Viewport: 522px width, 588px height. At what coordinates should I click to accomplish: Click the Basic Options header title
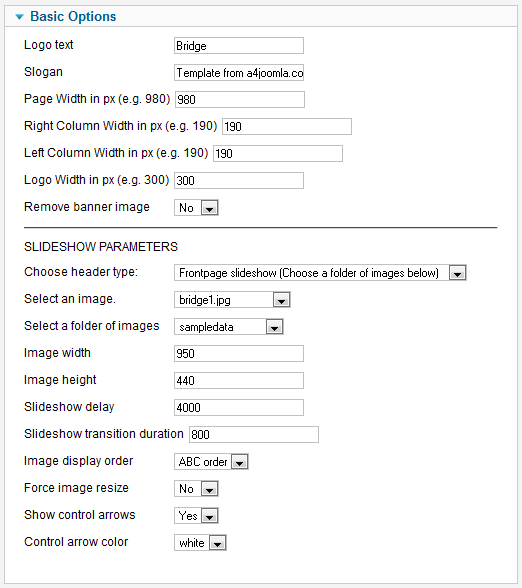pyautogui.click(x=73, y=16)
